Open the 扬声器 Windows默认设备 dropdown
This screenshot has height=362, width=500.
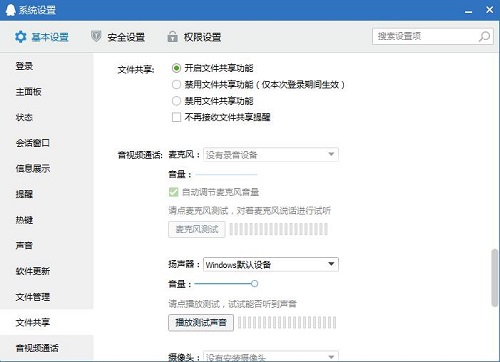point(271,265)
